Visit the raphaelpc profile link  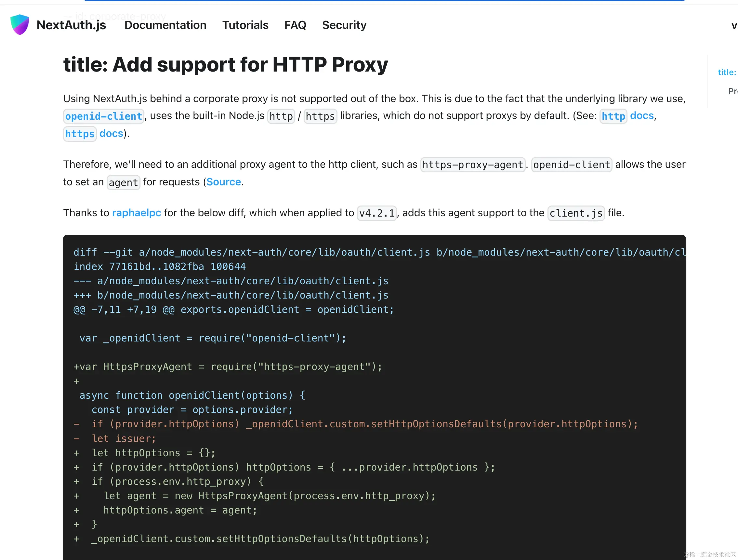[x=137, y=213]
